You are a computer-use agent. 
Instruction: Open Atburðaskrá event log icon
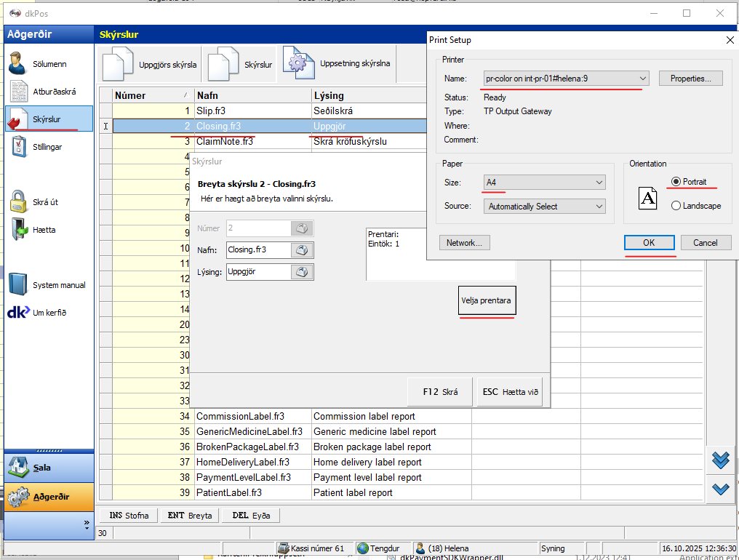pos(19,92)
